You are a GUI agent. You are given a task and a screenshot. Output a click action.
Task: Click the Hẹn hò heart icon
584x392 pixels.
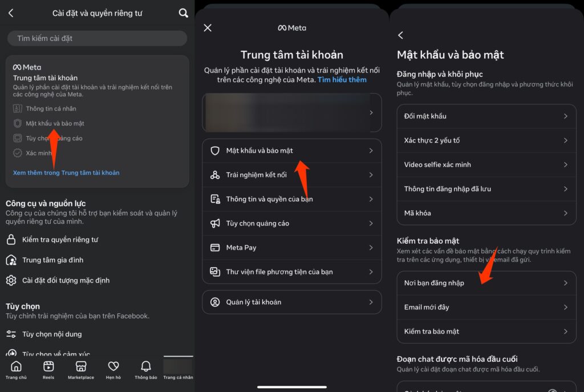click(113, 366)
